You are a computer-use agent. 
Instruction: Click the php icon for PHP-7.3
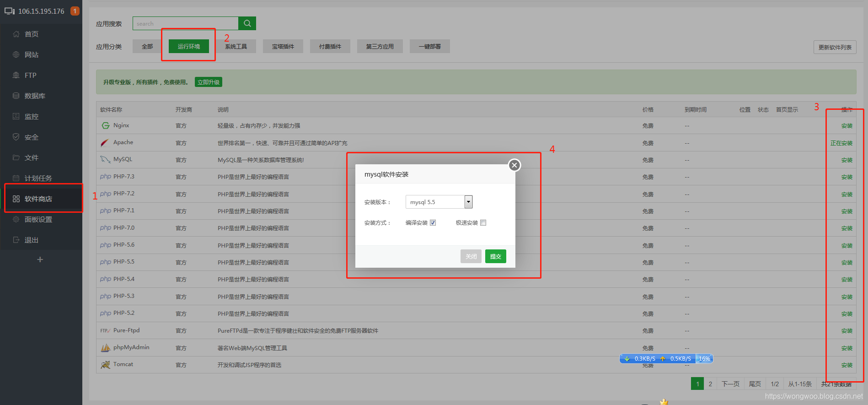(106, 177)
